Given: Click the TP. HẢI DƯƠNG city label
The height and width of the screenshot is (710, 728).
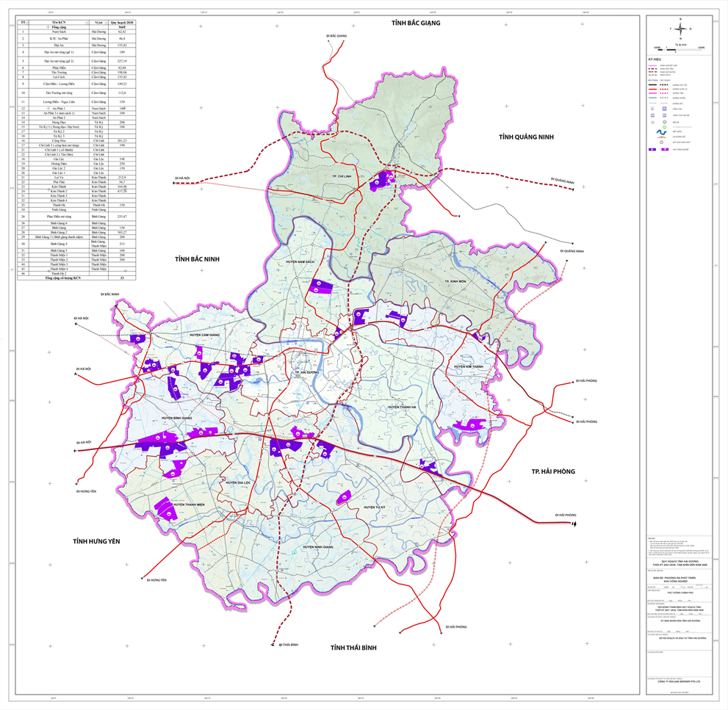Looking at the screenshot, I should pos(306,372).
